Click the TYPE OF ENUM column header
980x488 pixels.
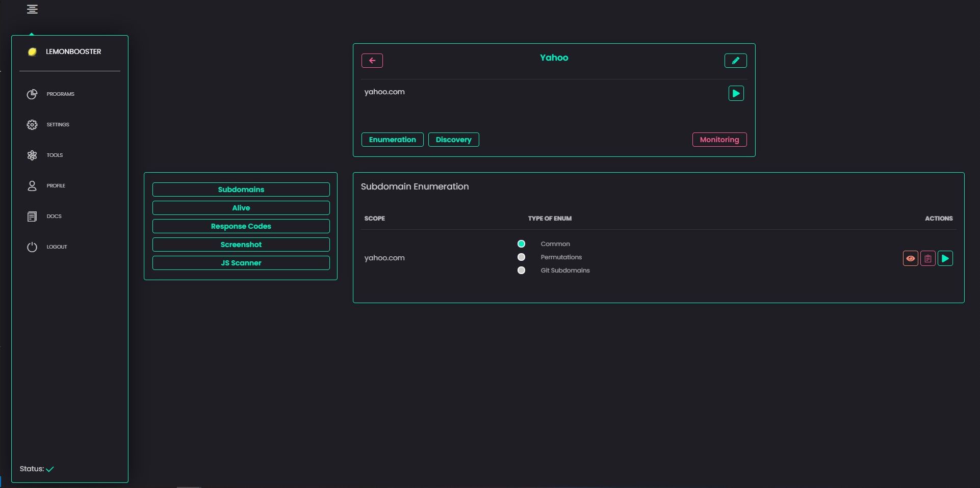click(x=550, y=219)
